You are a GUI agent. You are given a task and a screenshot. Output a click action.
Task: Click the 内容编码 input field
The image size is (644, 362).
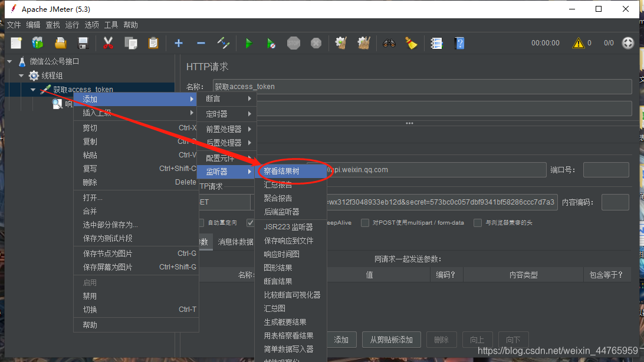(x=615, y=202)
